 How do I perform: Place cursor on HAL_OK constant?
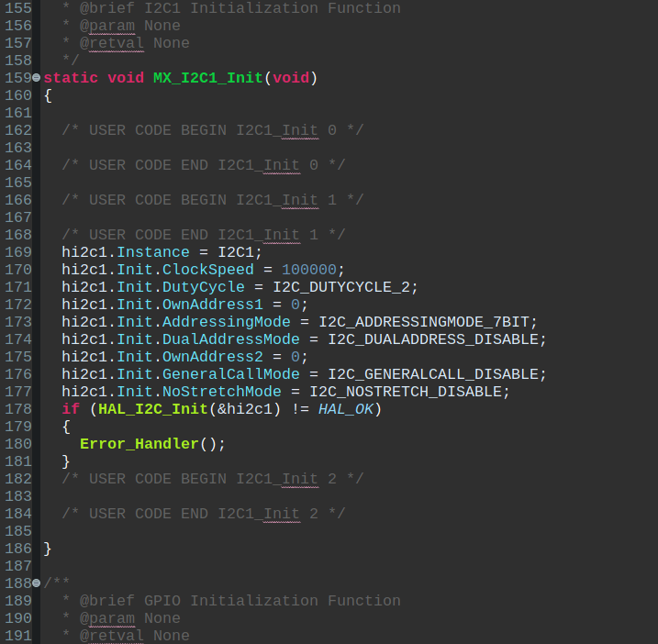(x=346, y=409)
